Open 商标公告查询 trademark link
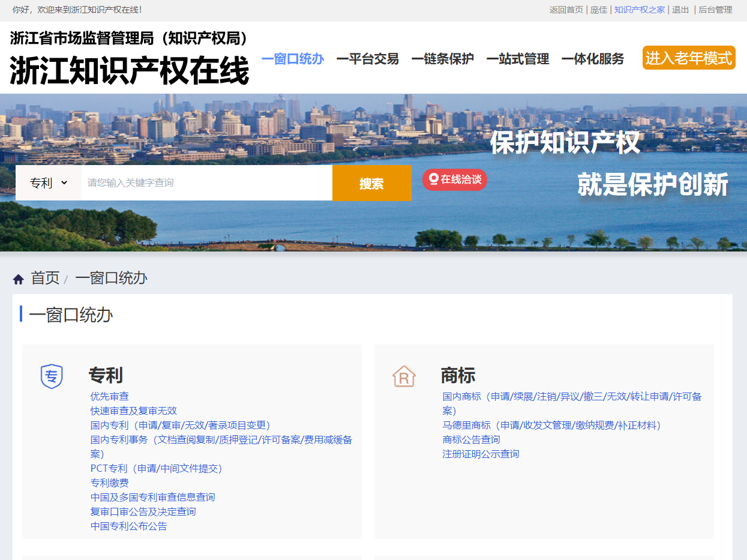The image size is (747, 560). pyautogui.click(x=471, y=439)
